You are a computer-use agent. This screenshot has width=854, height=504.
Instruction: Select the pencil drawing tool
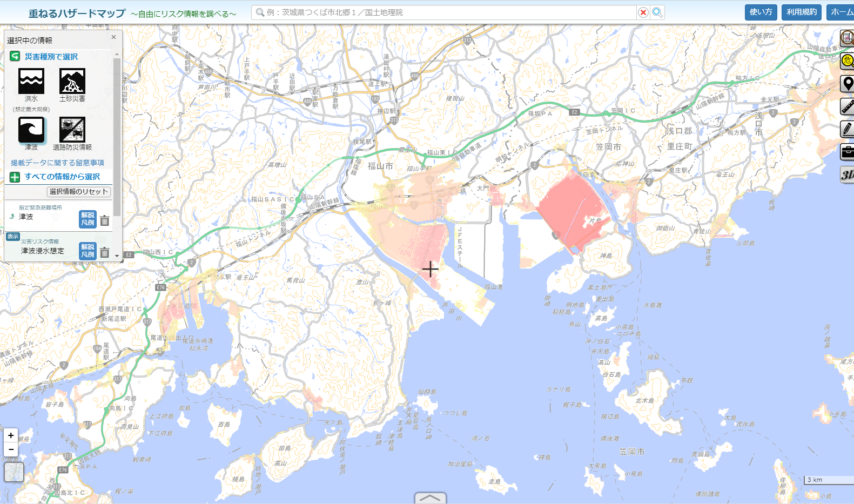click(x=847, y=129)
